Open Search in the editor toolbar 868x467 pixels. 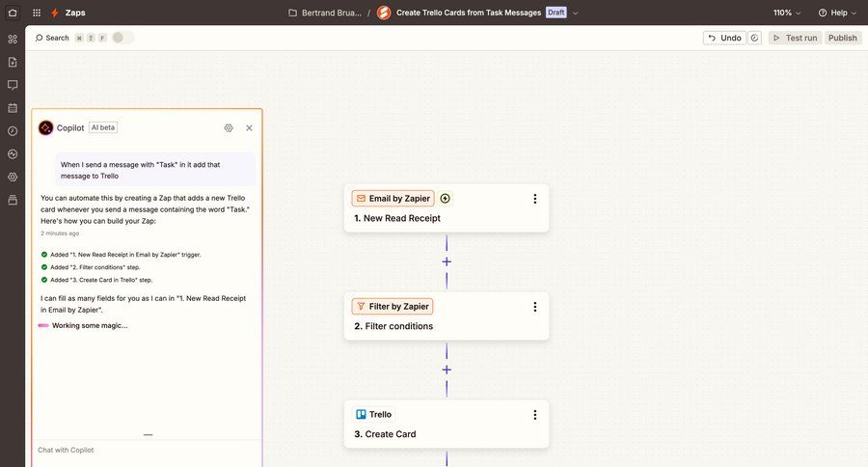coord(52,38)
